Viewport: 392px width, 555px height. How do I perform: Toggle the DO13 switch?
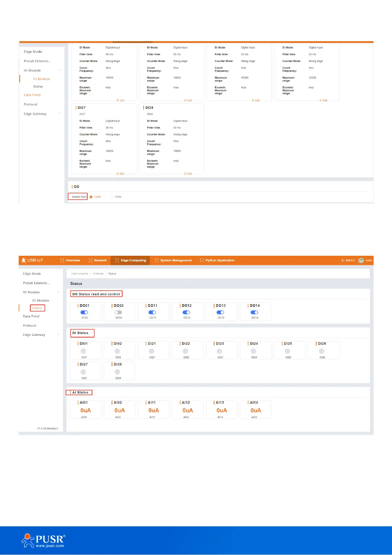point(220,312)
